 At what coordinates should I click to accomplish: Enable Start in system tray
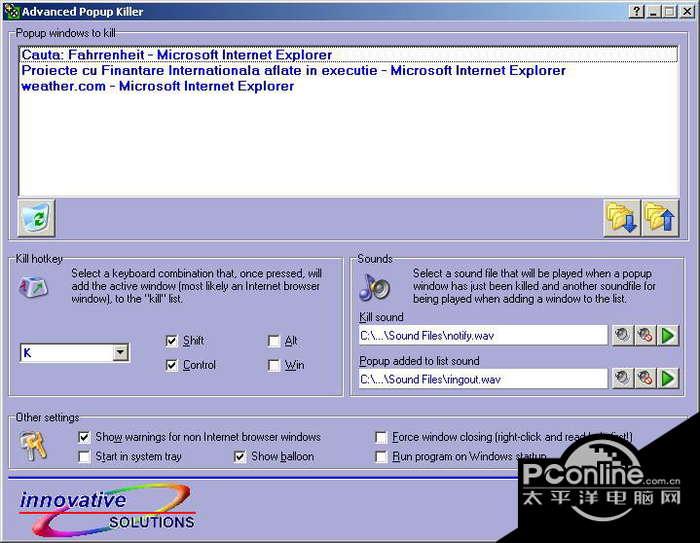(84, 457)
